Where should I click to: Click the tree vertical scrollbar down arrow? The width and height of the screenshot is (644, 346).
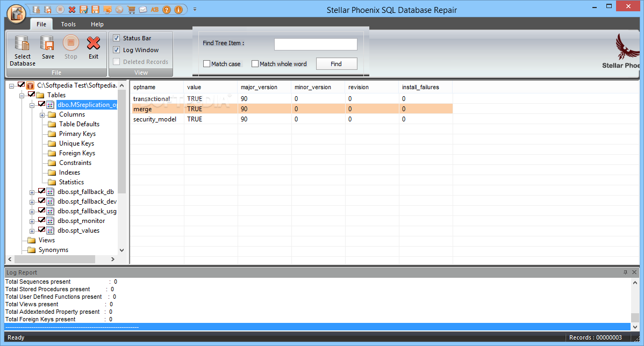(121, 250)
